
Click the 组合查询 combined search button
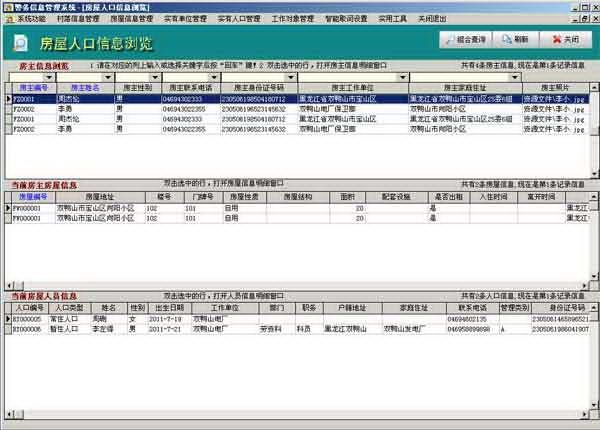(466, 39)
